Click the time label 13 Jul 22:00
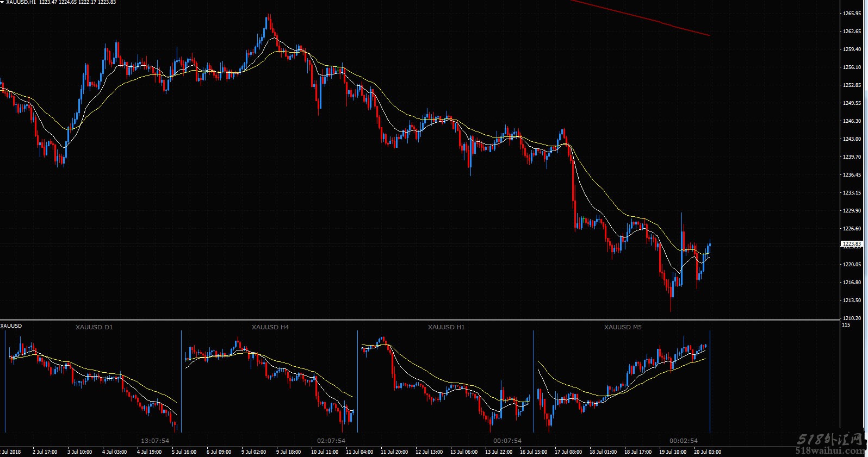 (498, 452)
